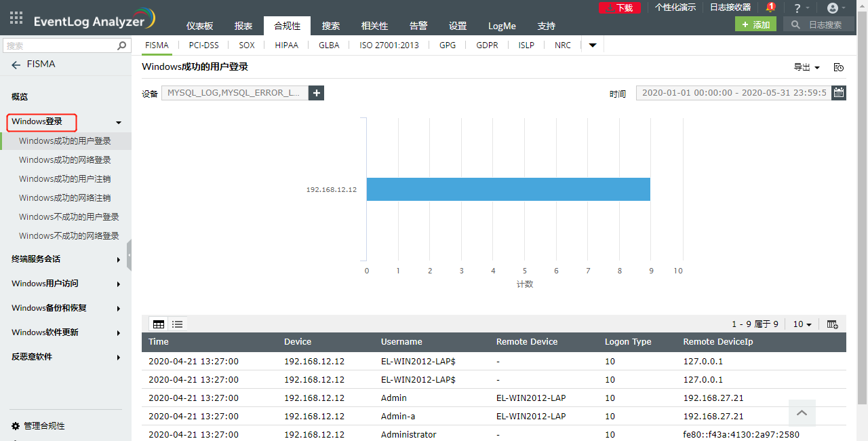The width and height of the screenshot is (868, 441).
Task: Open the user account avatar menu
Action: pos(833,8)
